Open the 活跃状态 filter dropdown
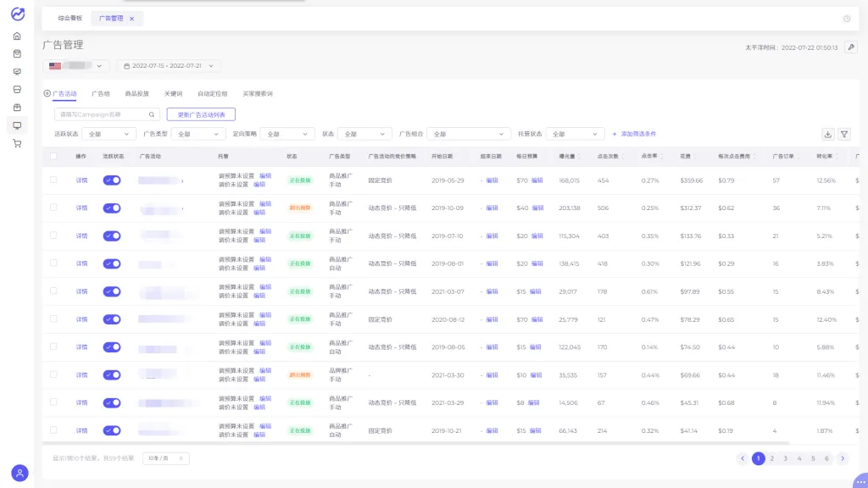This screenshot has width=868, height=488. point(108,134)
